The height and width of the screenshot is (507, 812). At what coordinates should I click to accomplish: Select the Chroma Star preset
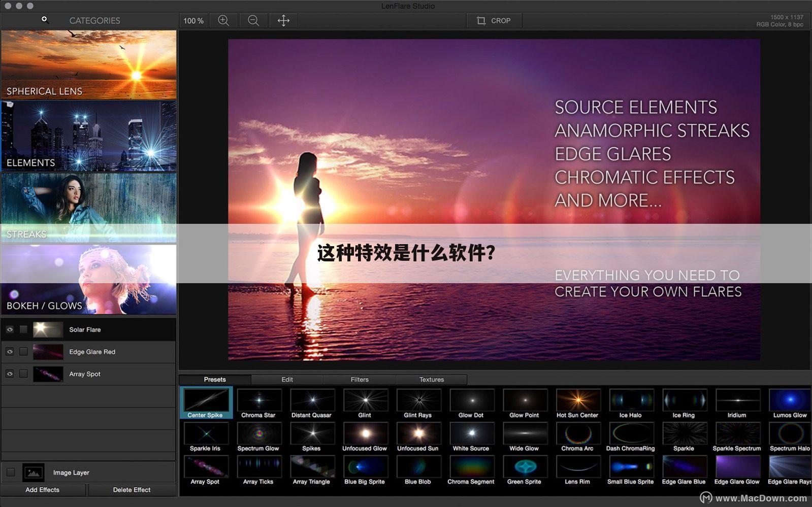(258, 403)
